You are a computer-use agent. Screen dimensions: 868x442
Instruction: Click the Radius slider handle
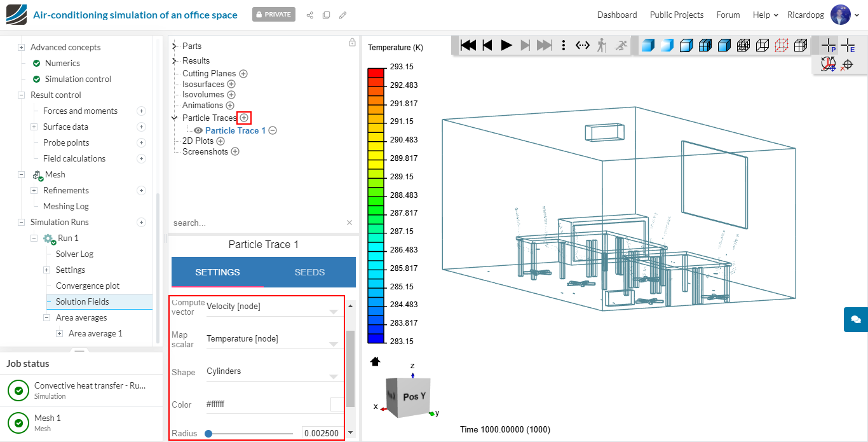(x=208, y=434)
